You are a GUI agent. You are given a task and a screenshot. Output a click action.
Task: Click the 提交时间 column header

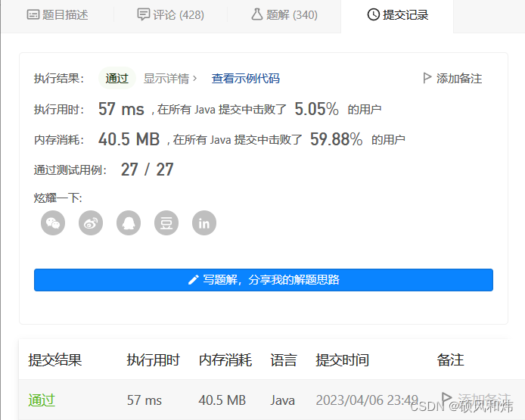tap(342, 360)
